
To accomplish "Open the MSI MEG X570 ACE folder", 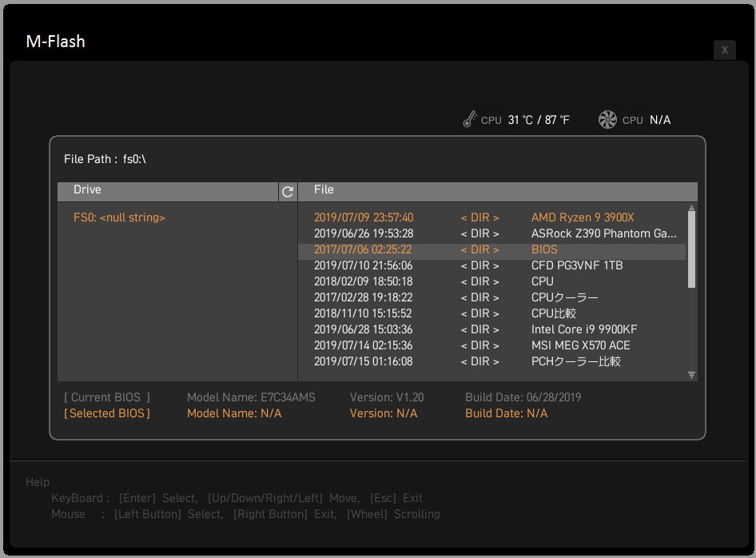I will 580,345.
